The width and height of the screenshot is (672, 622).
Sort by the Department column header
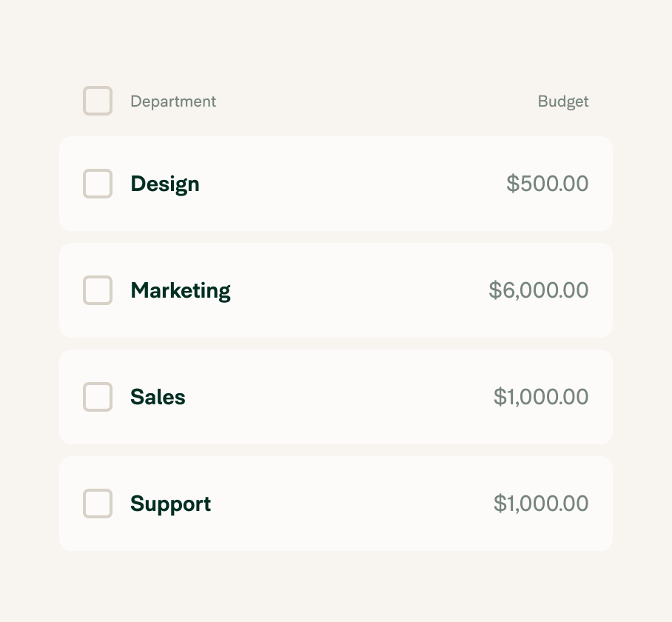173,101
